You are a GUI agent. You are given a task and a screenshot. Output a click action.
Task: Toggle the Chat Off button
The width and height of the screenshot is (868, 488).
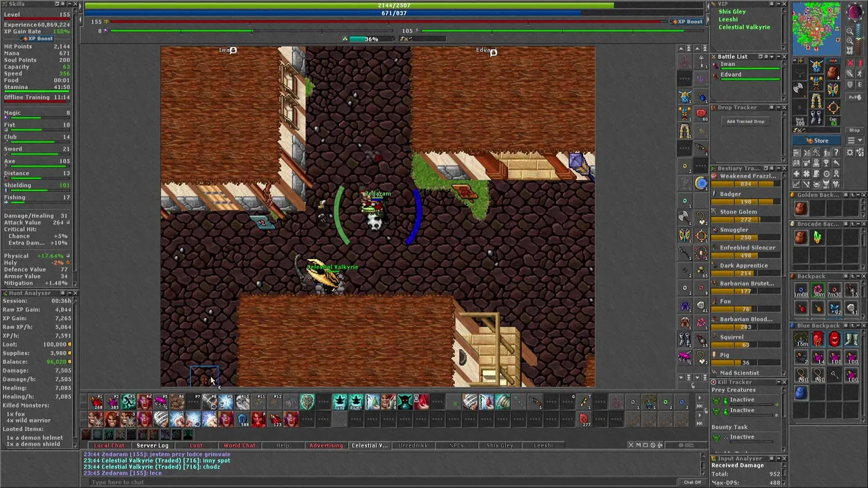692,482
